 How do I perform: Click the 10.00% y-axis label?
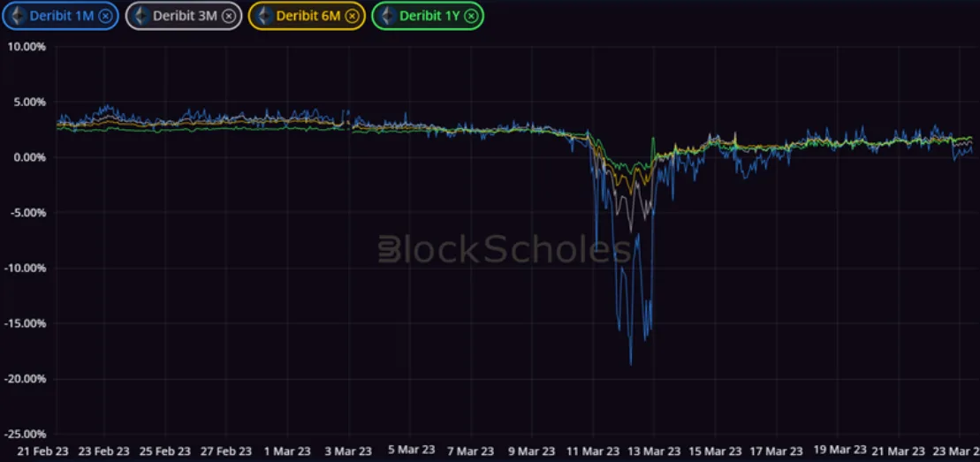click(x=26, y=46)
